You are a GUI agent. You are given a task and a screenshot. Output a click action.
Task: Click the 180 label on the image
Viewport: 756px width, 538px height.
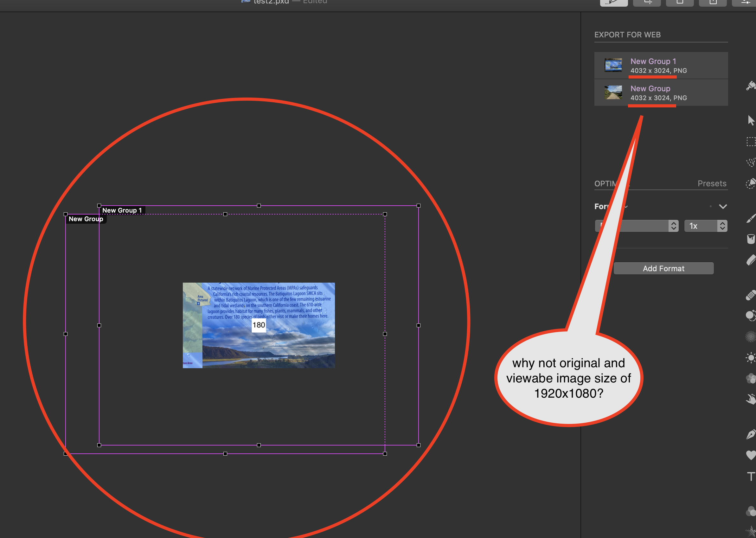pyautogui.click(x=259, y=325)
